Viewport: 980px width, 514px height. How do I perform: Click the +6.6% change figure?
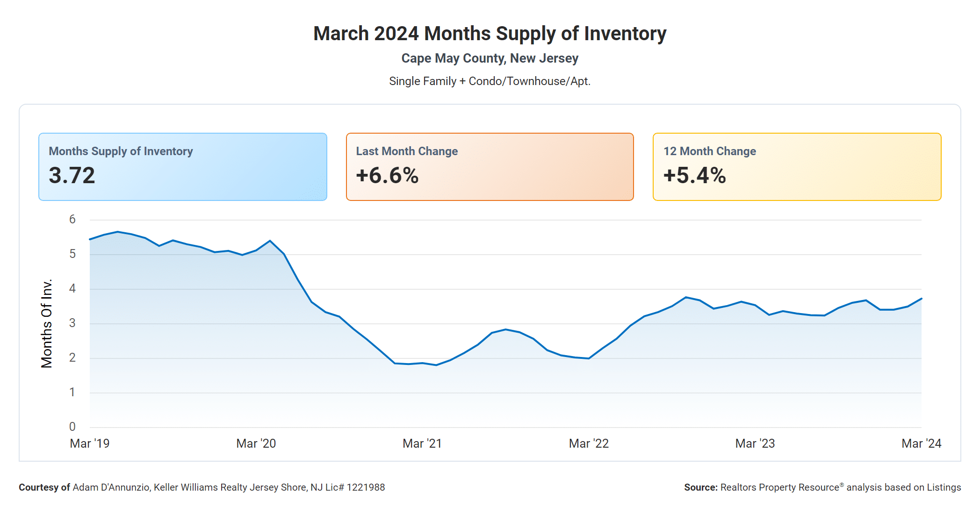387,176
